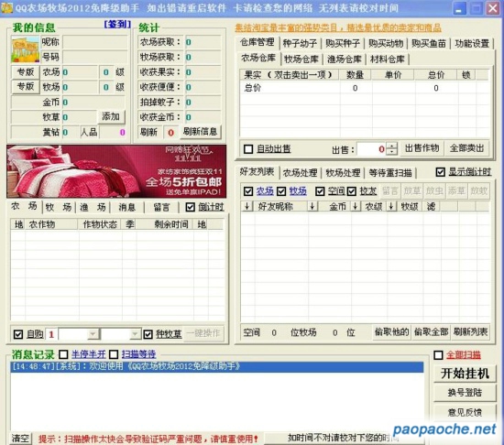Expand the second dropdown before 种牧草
This screenshot has width=504, height=445.
(135, 334)
